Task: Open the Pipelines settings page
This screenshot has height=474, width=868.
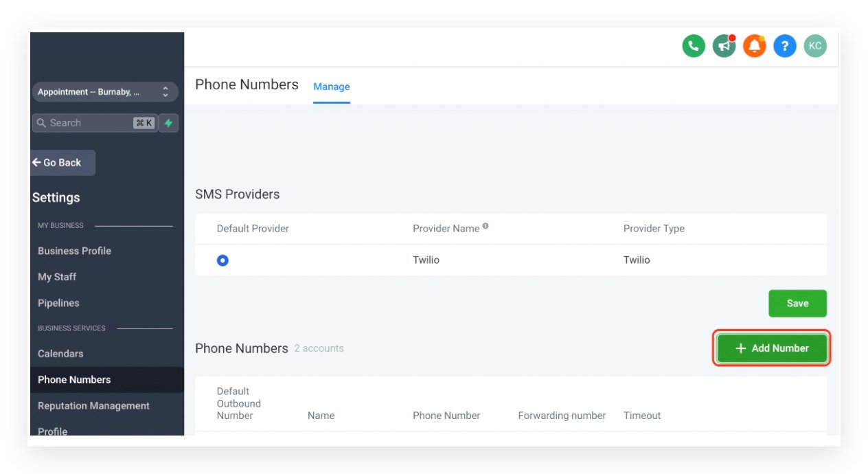Action: click(58, 303)
